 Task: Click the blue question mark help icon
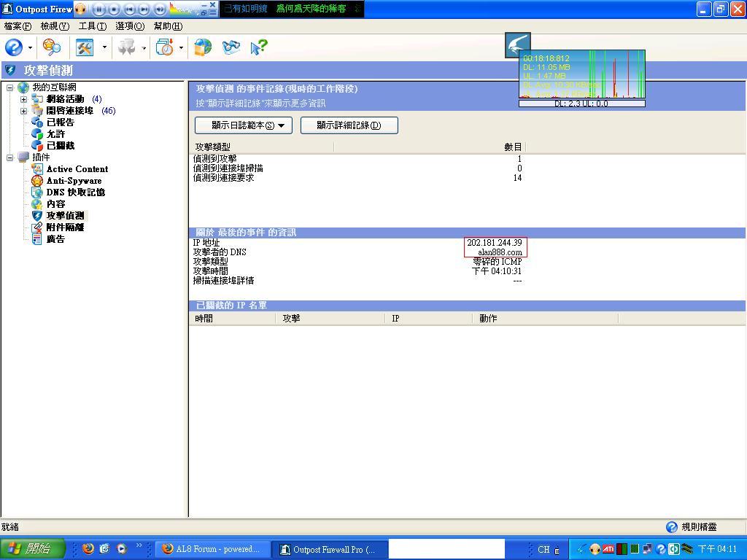(13, 47)
